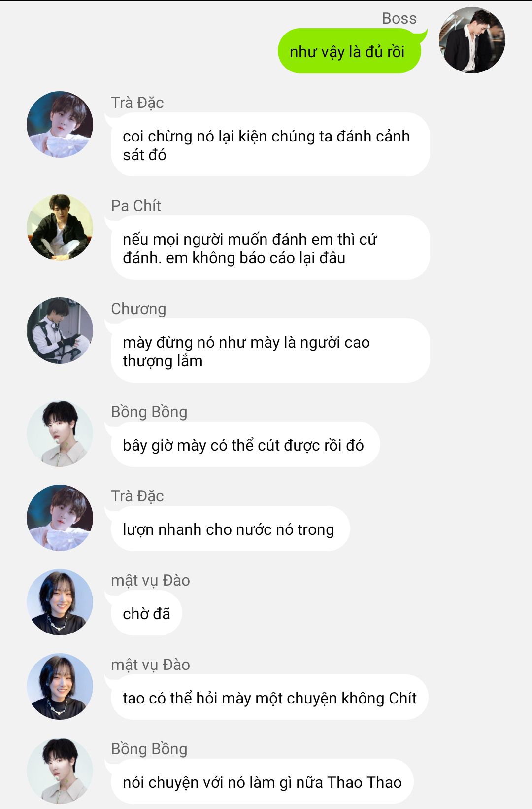Select the green 'như vậy là đủ rồi' bubble
This screenshot has width=532, height=809.
(350, 51)
